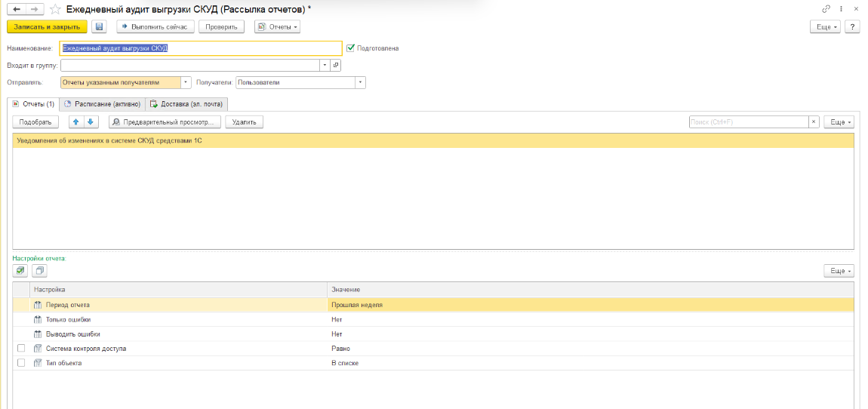The width and height of the screenshot is (868, 409).
Task: Check all settings icon under Настройки отчета
Action: [x=20, y=270]
